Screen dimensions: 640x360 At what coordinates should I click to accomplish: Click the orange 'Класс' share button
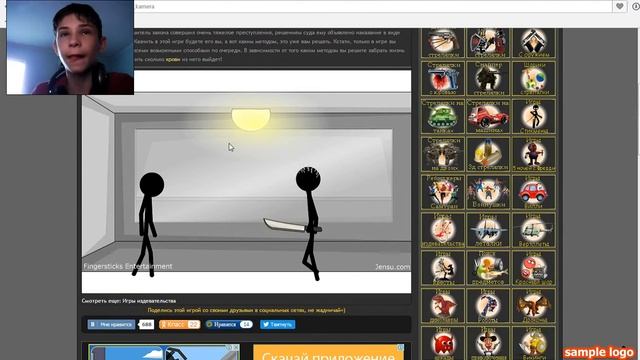pos(179,324)
